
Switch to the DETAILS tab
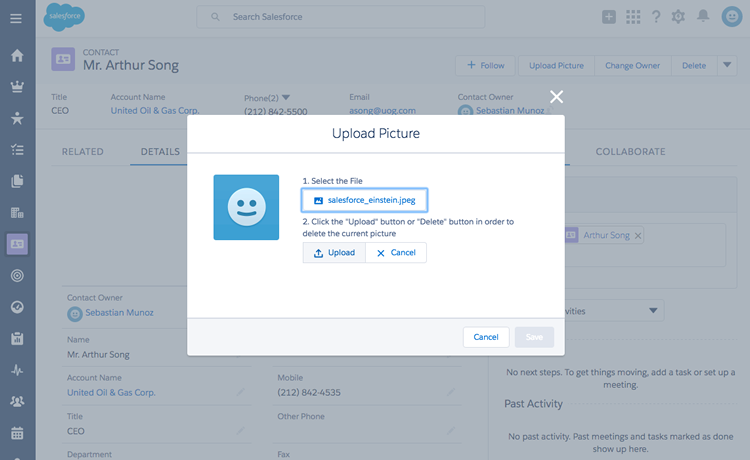(x=160, y=152)
